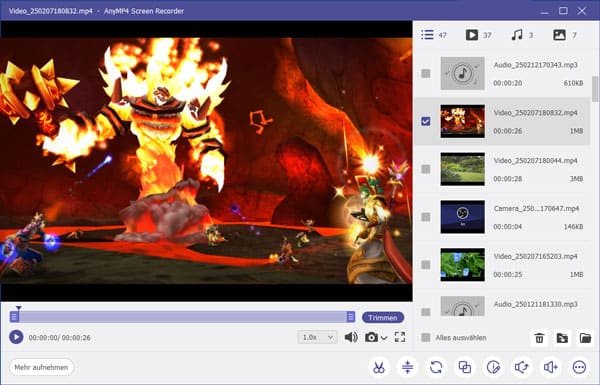Click file name Audio_250212170343.mp3
Image resolution: width=600 pixels, height=385 pixels.
[535, 65]
